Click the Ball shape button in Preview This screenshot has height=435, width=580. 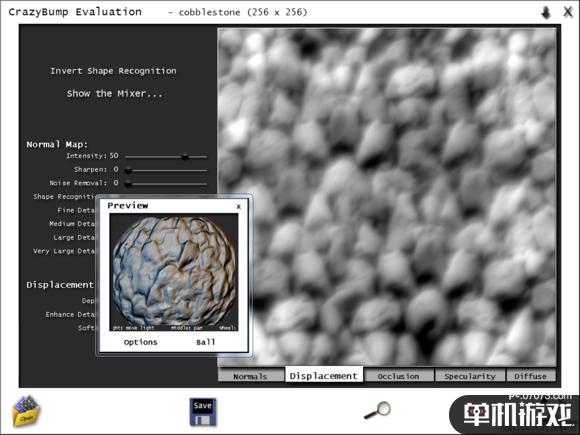[x=205, y=342]
